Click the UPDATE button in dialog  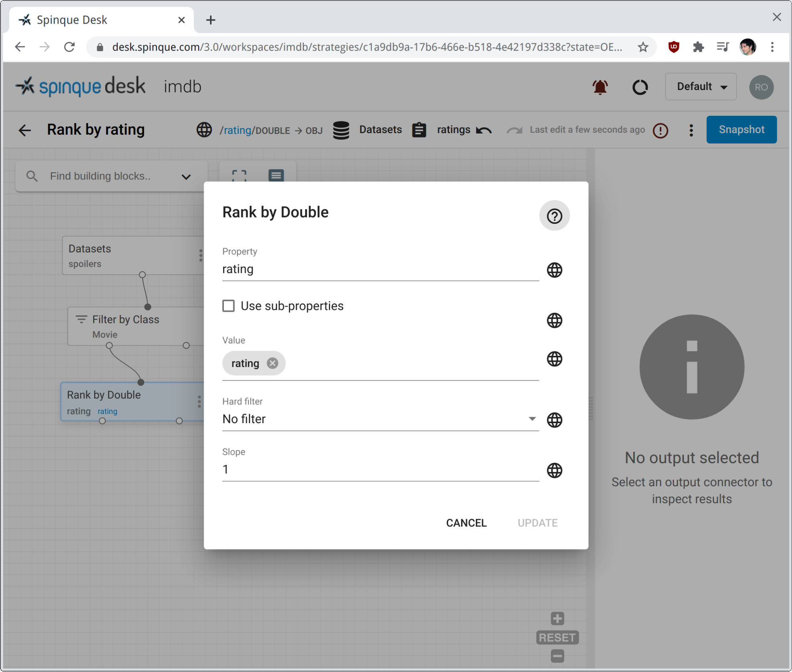(537, 523)
